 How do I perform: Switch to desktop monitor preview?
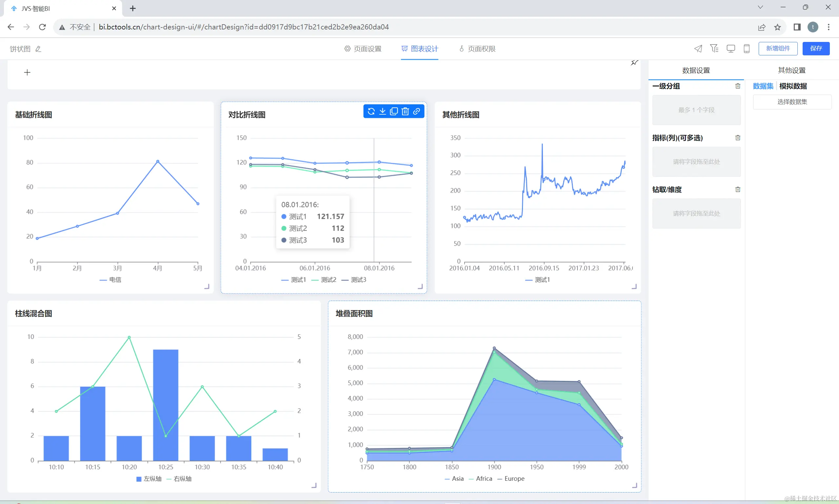730,48
